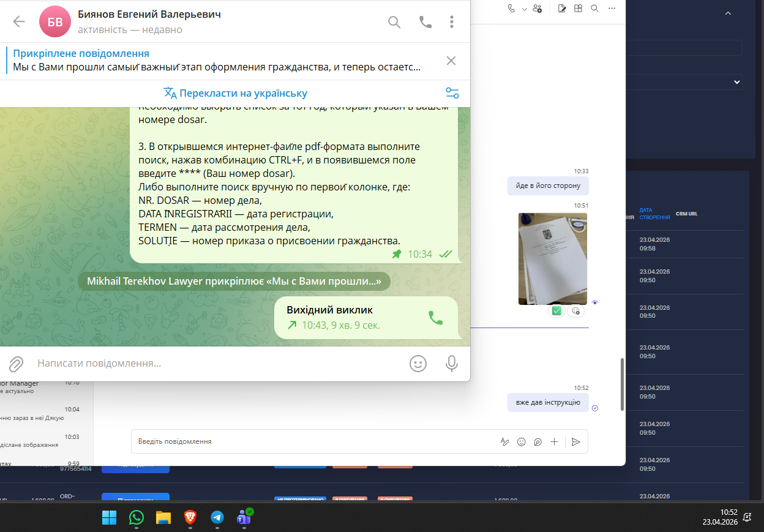Viewport: 764px width, 532px height.
Task: Open translation settings slider icon
Action: [x=452, y=93]
